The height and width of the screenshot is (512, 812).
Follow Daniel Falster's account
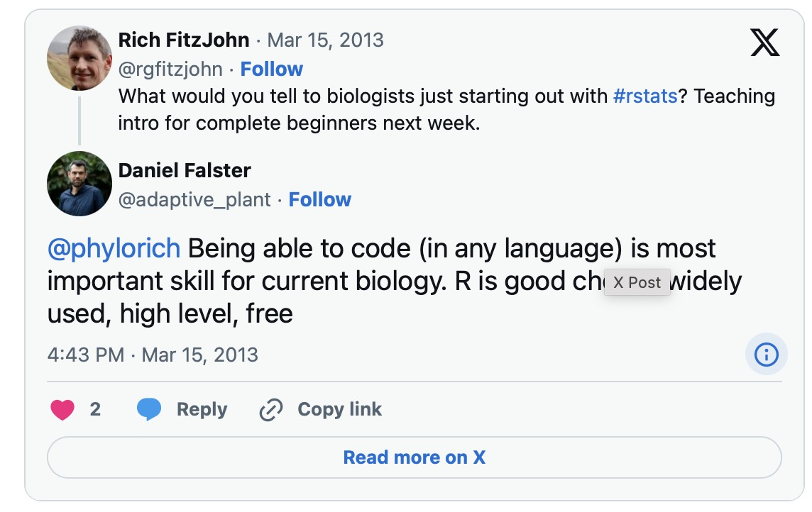pos(320,199)
